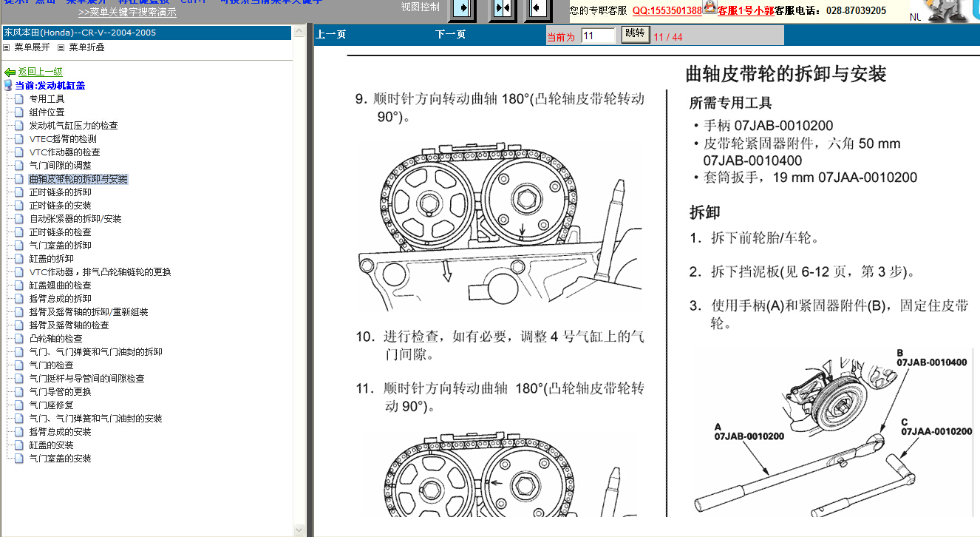Screen dimensions: 980x537
Task: Open 气门、气门弹簧和气门油封的安装 tree entry
Action: point(95,419)
